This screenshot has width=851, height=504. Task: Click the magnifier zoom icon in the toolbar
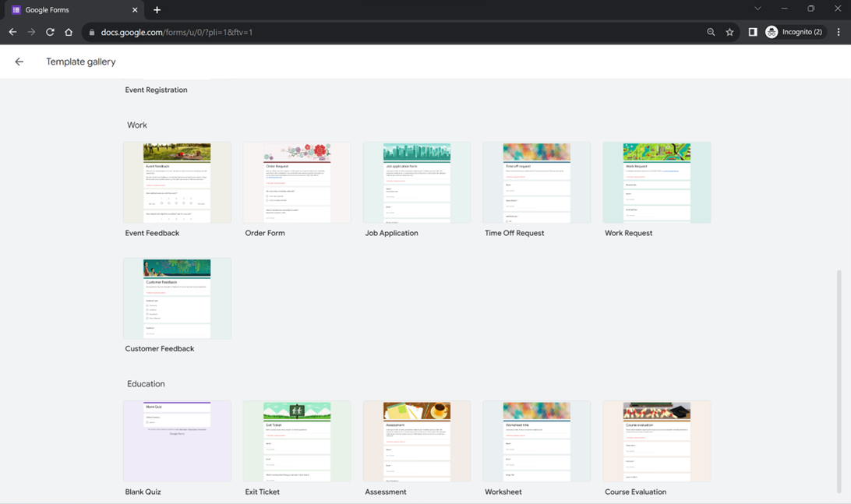[x=711, y=32]
